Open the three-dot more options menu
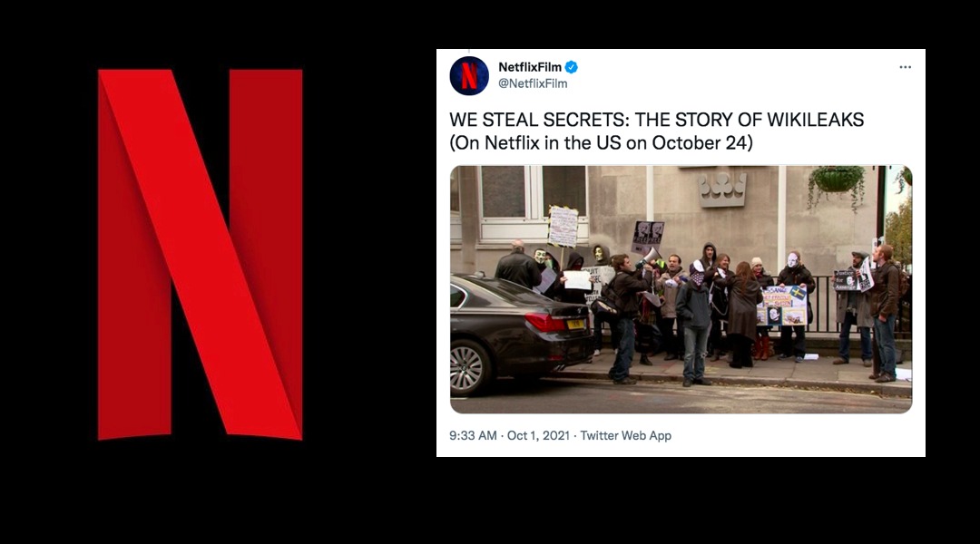This screenshot has width=980, height=544. (x=905, y=67)
